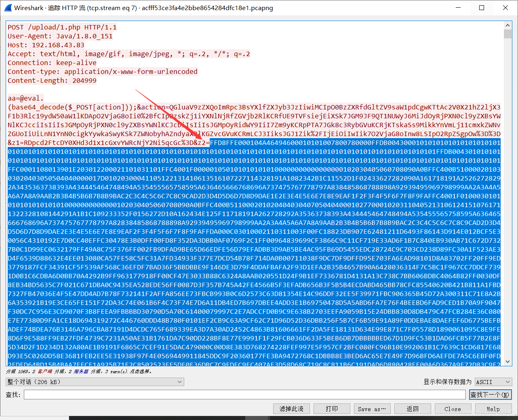Viewport: 518px width, 420px height.
Task: Click the Connection: keep-alive line
Action: coord(52,63)
